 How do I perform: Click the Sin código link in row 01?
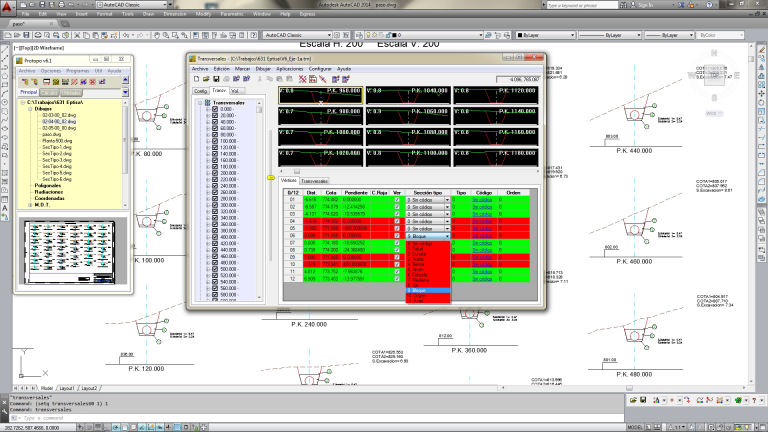click(482, 200)
